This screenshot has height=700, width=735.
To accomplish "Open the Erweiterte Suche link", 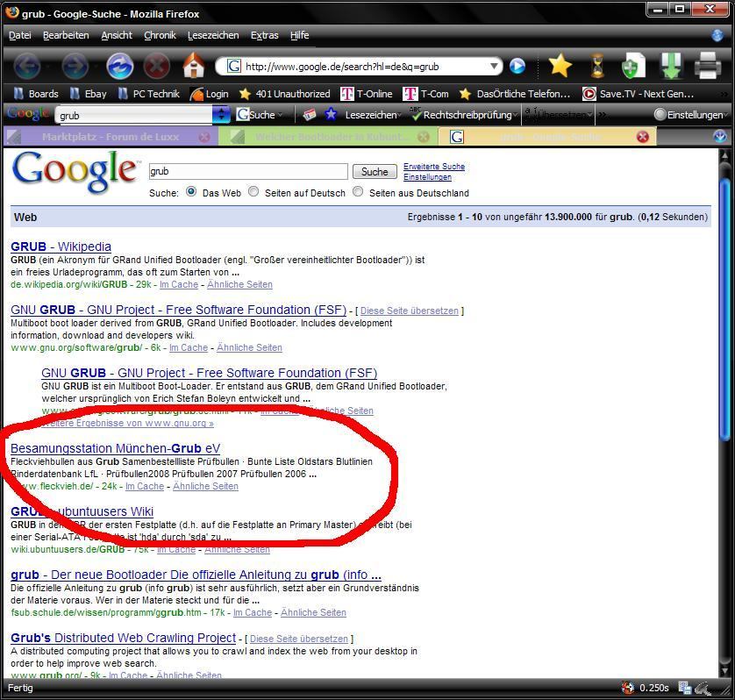I will pyautogui.click(x=434, y=167).
